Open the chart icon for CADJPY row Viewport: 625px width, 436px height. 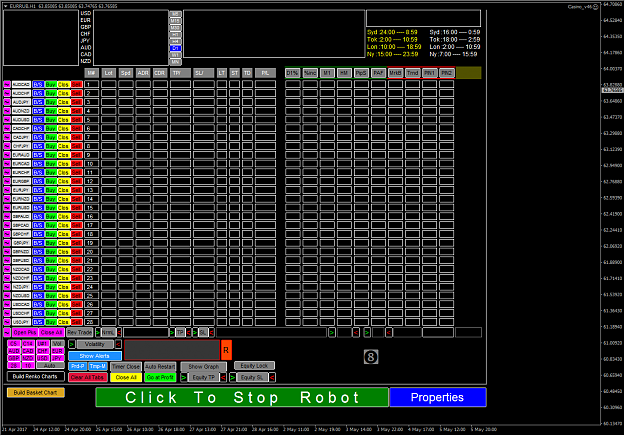(x=7, y=137)
